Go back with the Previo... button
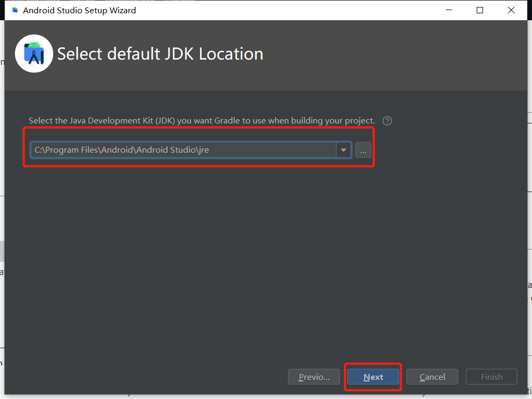Image resolution: width=532 pixels, height=399 pixels. click(x=314, y=377)
